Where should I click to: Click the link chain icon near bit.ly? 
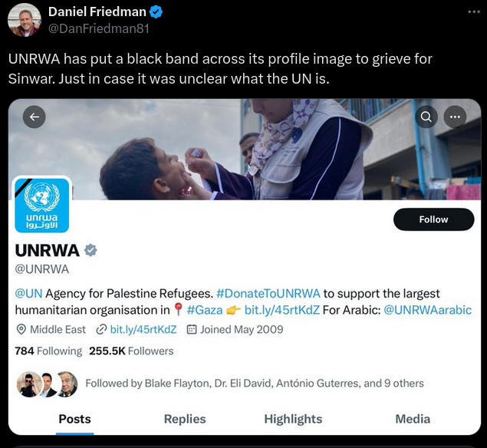click(101, 329)
